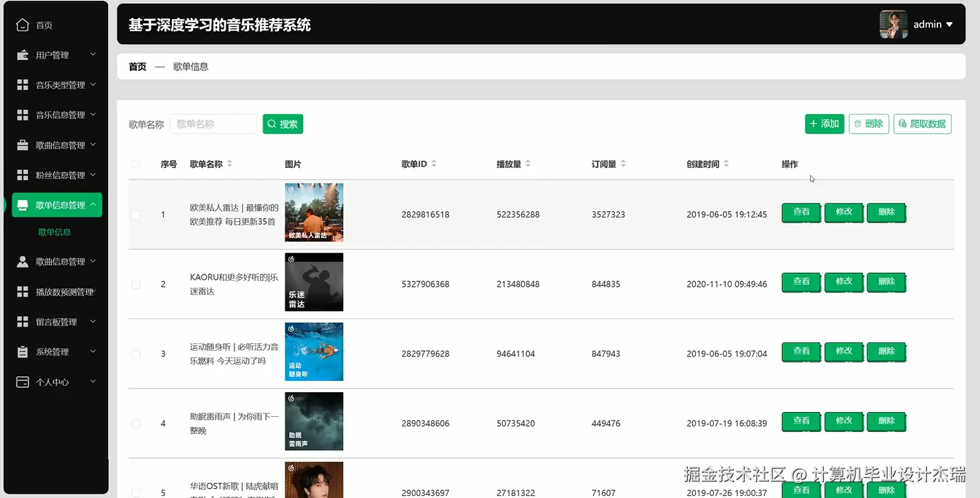The width and height of the screenshot is (980, 498).
Task: Expand 个人中心 using its chevron
Action: [94, 381]
